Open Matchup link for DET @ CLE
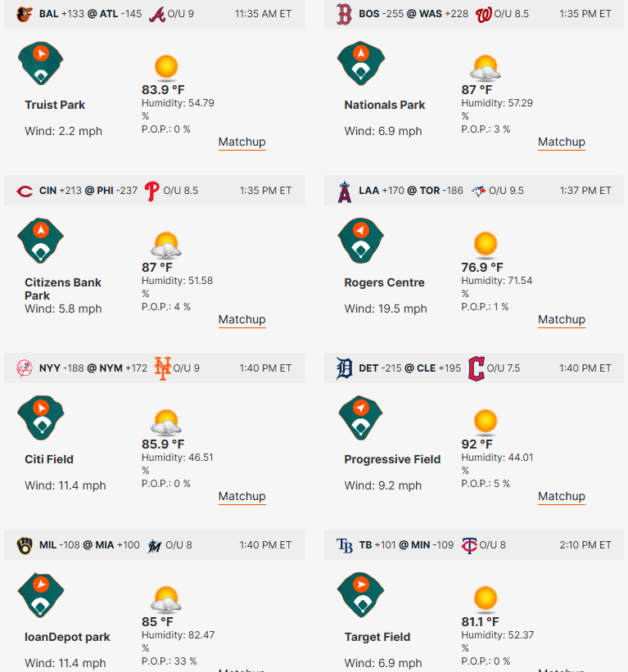This screenshot has height=672, width=628. click(x=562, y=497)
